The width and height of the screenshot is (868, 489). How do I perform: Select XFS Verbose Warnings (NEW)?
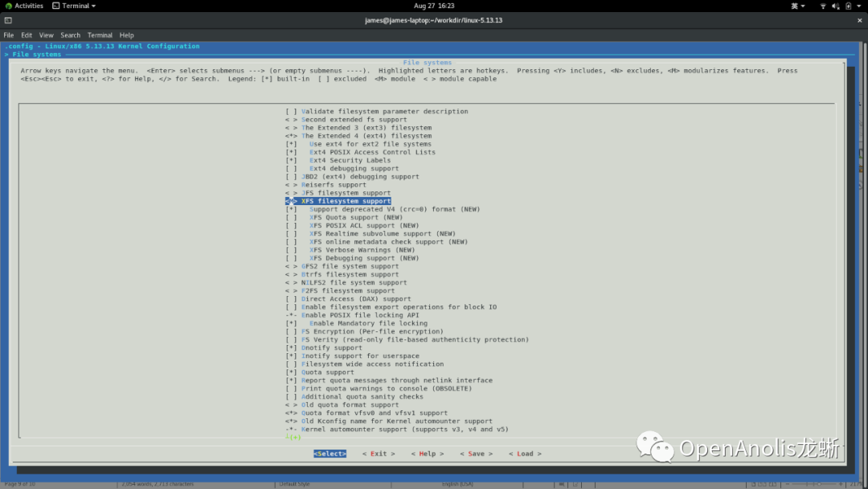tap(350, 250)
